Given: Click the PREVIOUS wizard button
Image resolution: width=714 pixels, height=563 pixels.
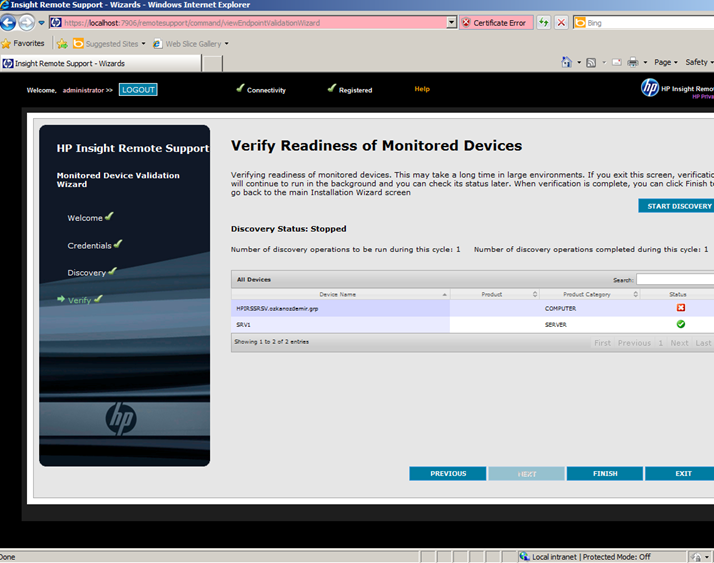Looking at the screenshot, I should pos(448,474).
